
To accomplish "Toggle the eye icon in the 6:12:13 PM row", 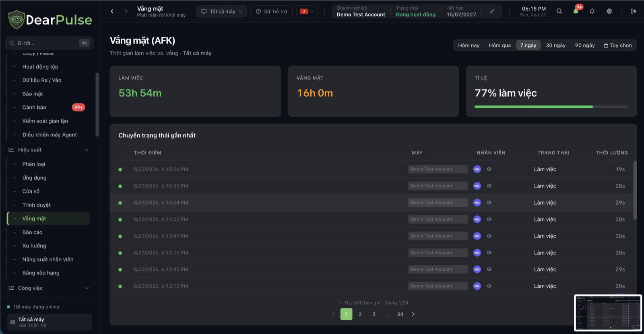I will tap(489, 286).
